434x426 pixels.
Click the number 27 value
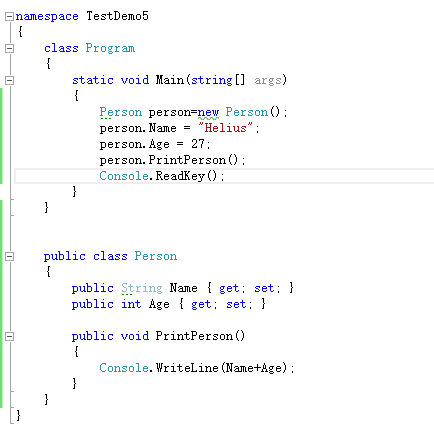point(198,144)
